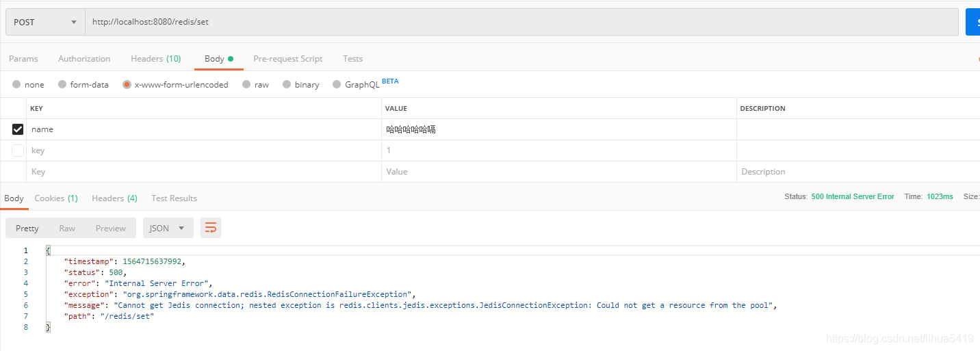The width and height of the screenshot is (980, 351).
Task: Click the BETA label next to GraphQL
Action: click(x=390, y=81)
